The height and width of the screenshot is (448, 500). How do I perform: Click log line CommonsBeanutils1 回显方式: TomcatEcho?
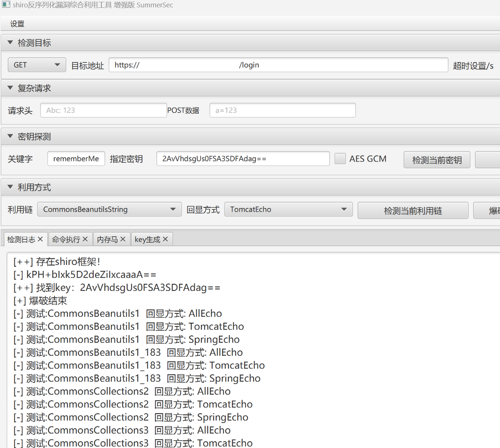128,326
